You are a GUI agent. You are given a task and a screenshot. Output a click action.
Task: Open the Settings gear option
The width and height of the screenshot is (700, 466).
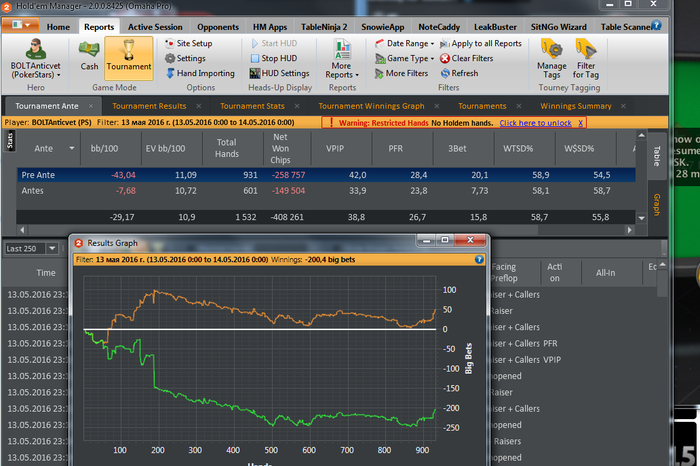click(x=185, y=58)
